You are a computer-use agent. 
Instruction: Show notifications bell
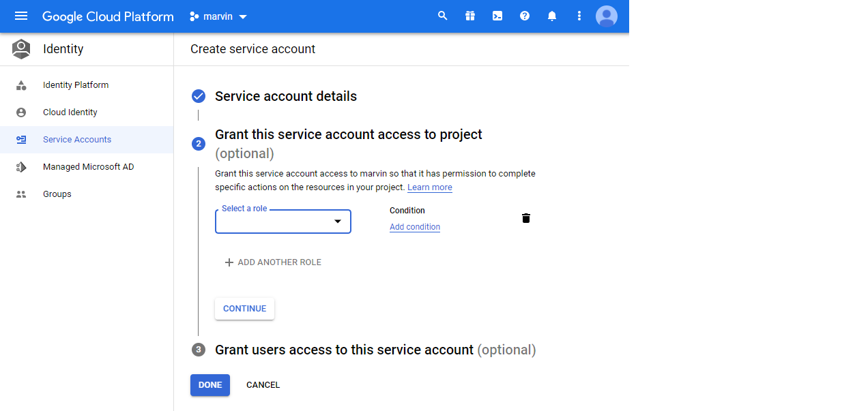tap(552, 16)
